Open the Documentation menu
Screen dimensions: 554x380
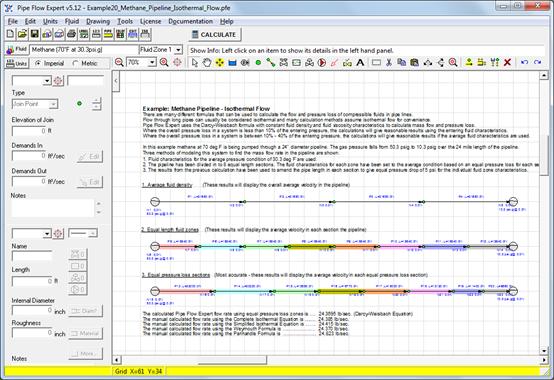tap(190, 21)
